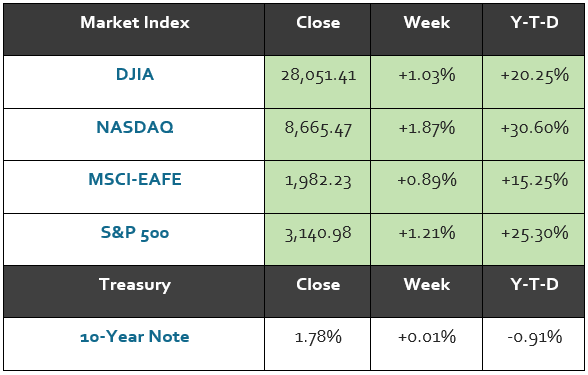This screenshot has width=588, height=375.
Task: Select NASDAQ weekly change +1.87%
Action: (427, 128)
